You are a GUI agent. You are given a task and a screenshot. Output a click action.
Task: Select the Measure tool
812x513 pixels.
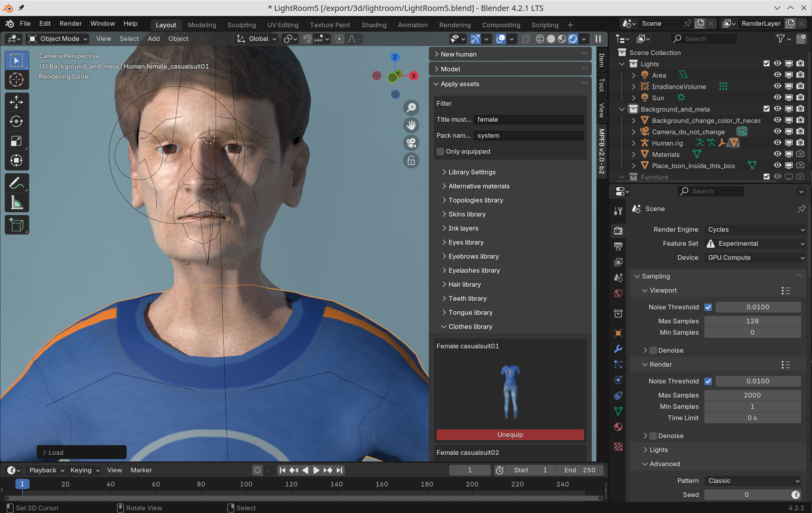[x=16, y=202]
